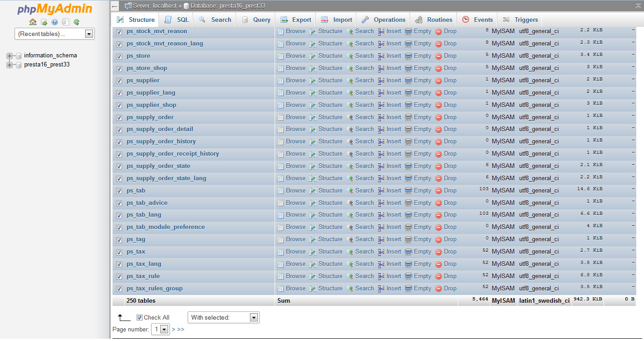
Task: Switch to the SQL tab
Action: [x=177, y=20]
